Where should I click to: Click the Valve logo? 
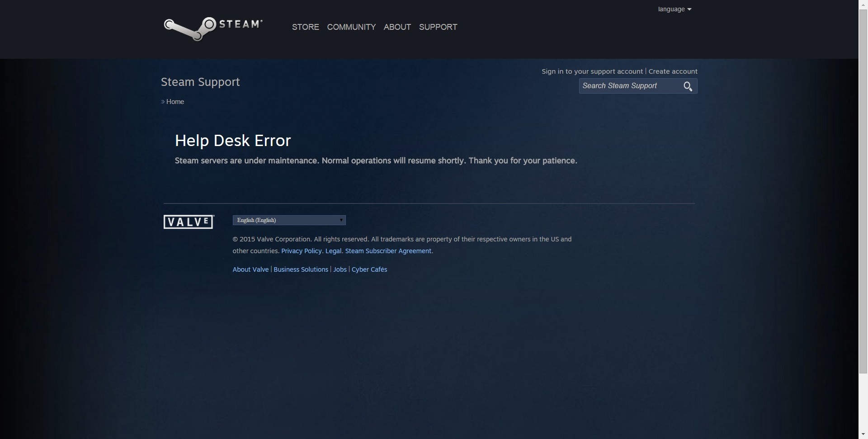(189, 222)
